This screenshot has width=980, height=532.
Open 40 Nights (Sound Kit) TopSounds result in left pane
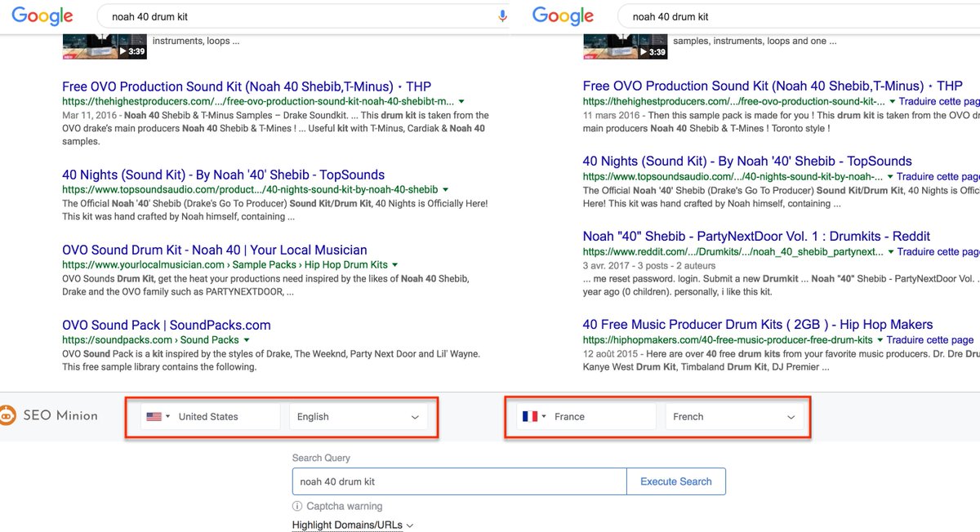pyautogui.click(x=223, y=175)
